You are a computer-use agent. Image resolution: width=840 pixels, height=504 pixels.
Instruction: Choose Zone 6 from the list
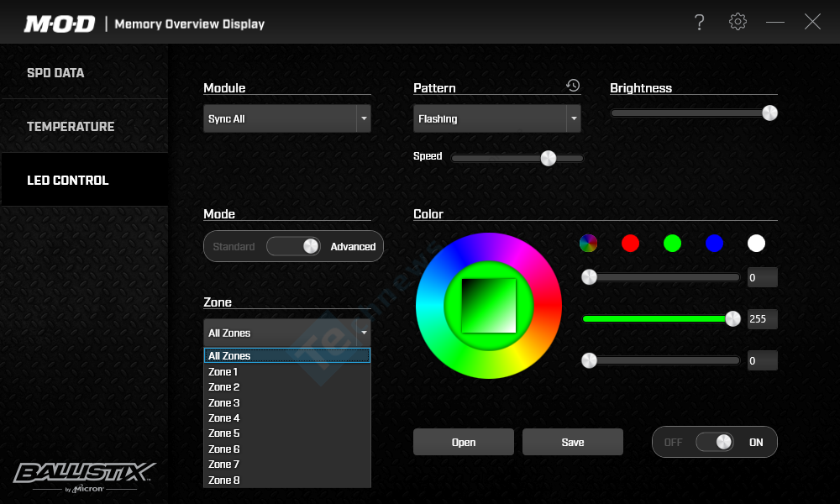287,449
